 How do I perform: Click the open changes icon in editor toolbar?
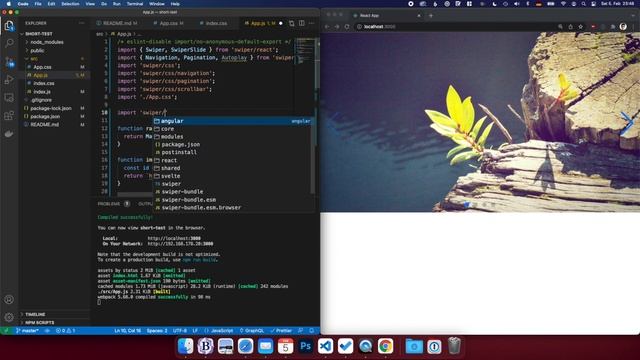pos(291,23)
